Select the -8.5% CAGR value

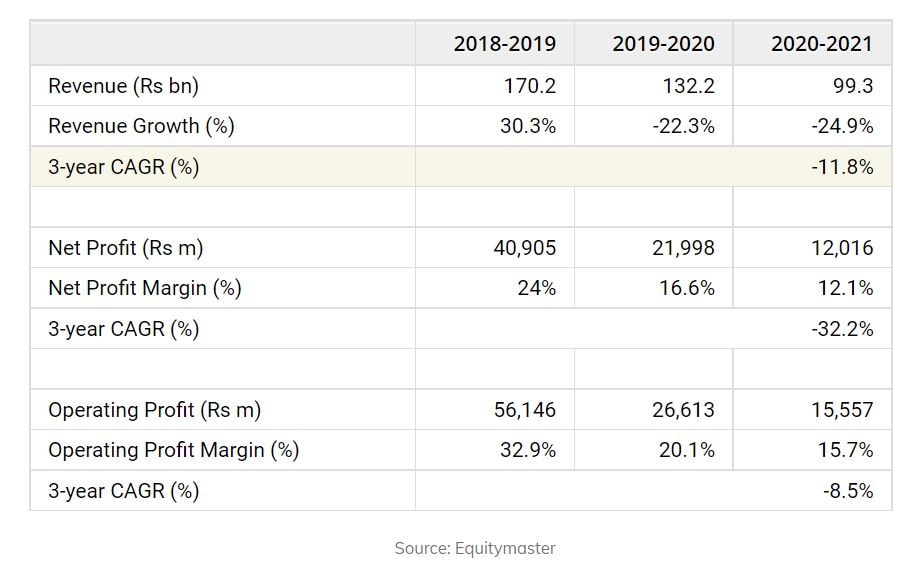pyautogui.click(x=847, y=491)
